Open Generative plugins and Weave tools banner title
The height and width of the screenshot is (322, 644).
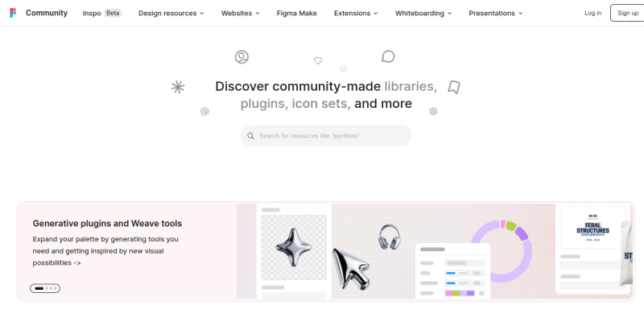107,224
